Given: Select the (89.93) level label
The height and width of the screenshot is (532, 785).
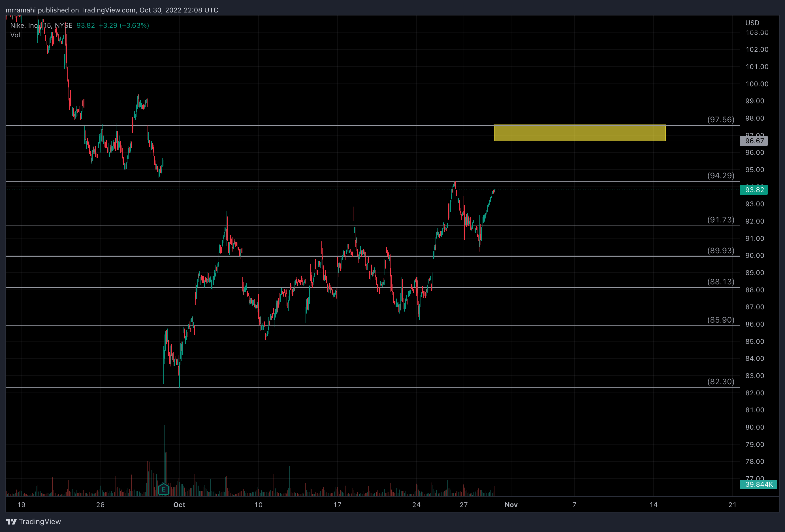Looking at the screenshot, I should pyautogui.click(x=721, y=250).
